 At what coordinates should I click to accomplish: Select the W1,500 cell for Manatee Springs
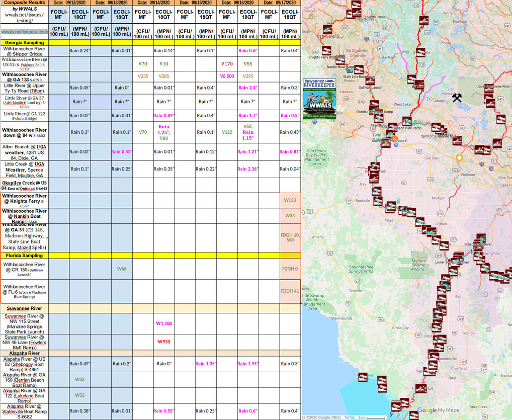coord(164,323)
